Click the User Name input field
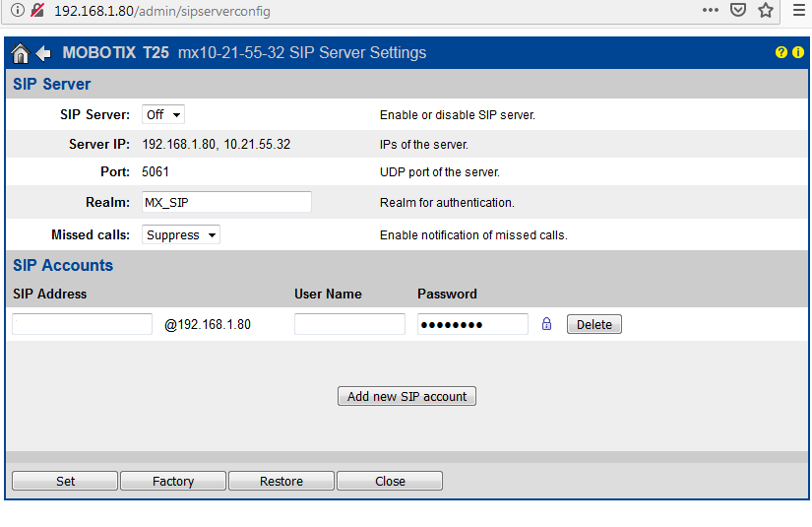 tap(349, 324)
